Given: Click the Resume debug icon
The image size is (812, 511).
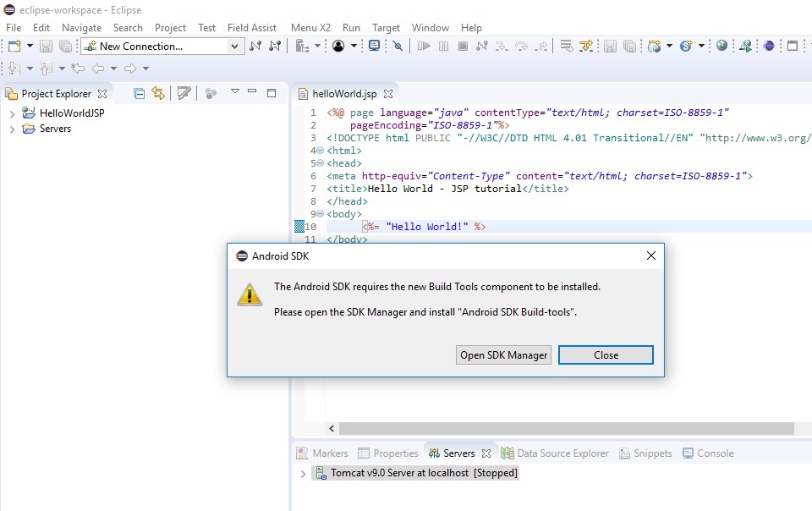Looking at the screenshot, I should pos(424,46).
